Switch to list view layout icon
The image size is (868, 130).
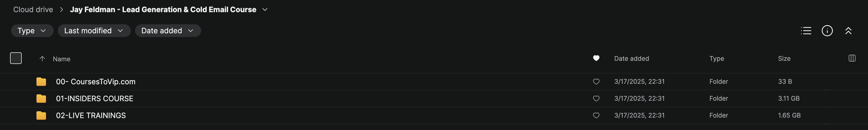tap(806, 31)
